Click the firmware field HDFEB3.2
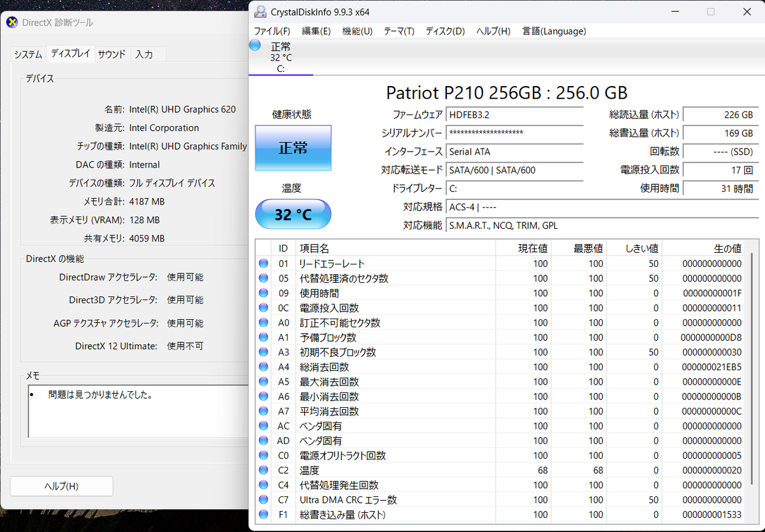Screen dimensions: 765x532 [x=514, y=115]
